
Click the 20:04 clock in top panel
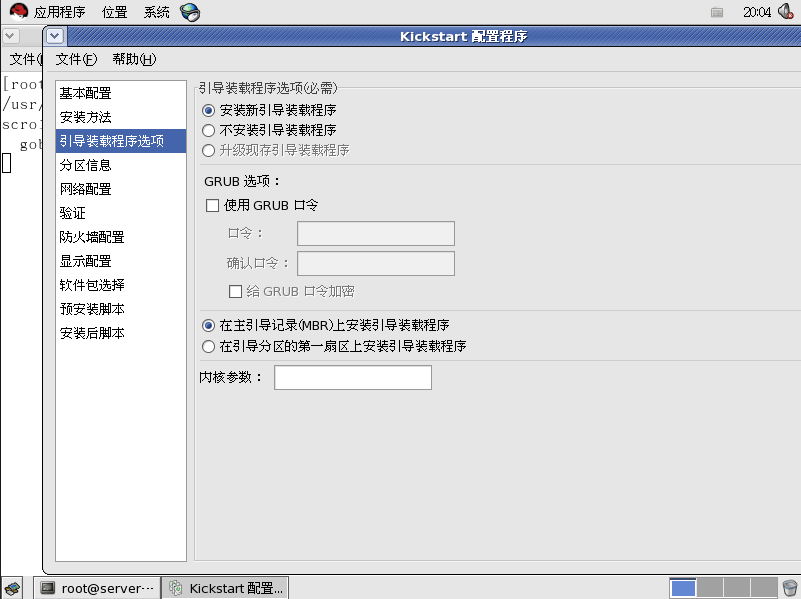[x=757, y=12]
